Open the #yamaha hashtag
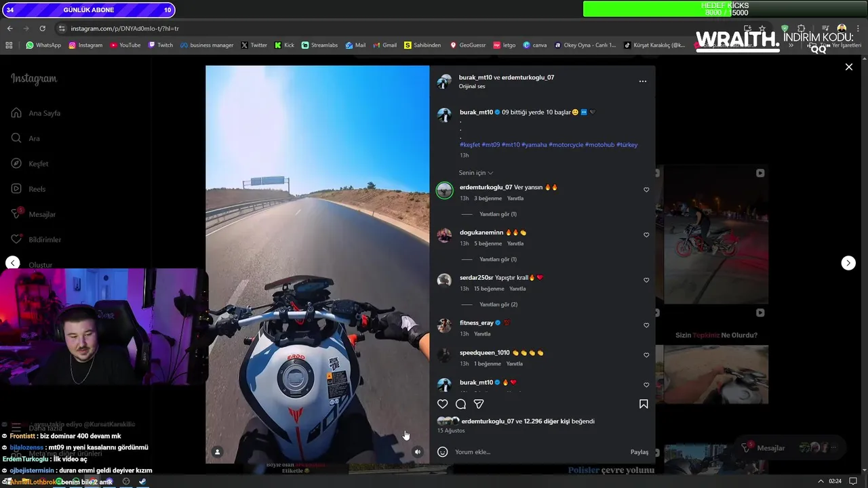 click(x=534, y=145)
